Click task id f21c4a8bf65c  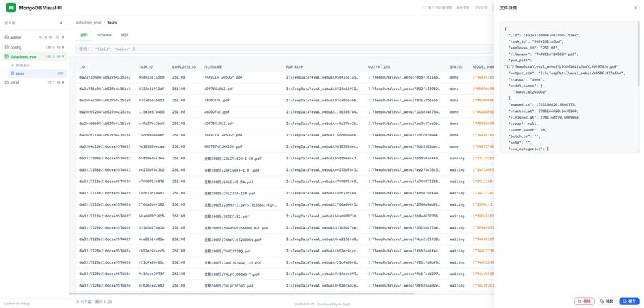[151, 262]
